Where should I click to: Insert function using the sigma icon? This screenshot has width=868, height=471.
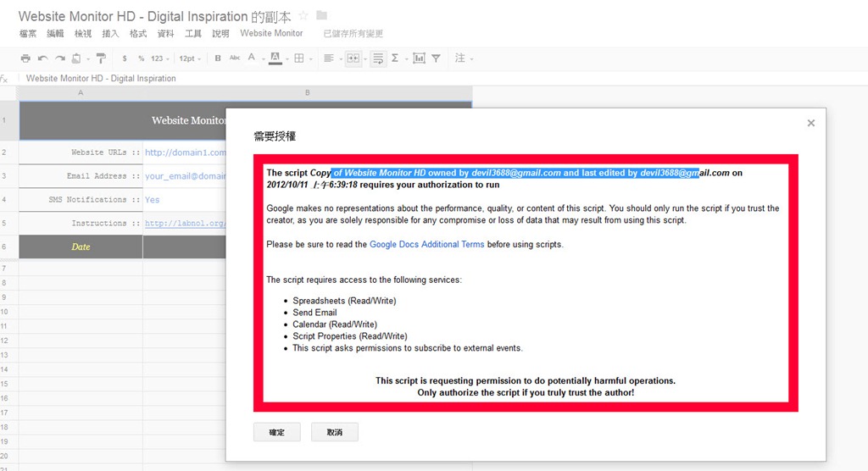coord(396,58)
